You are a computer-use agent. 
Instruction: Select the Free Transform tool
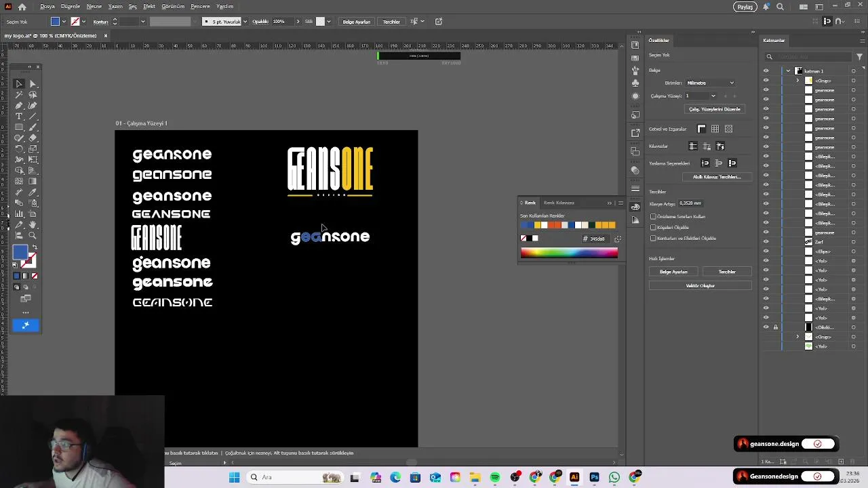point(33,160)
